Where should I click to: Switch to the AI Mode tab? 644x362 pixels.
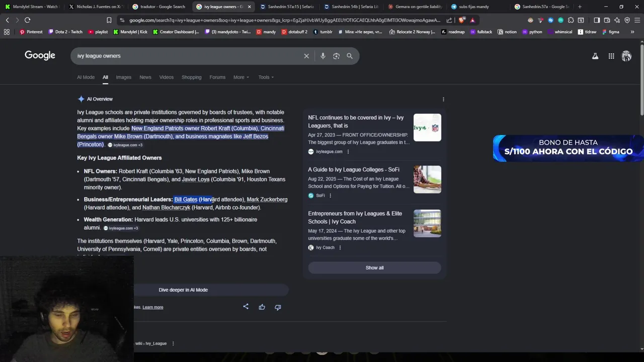pos(86,77)
